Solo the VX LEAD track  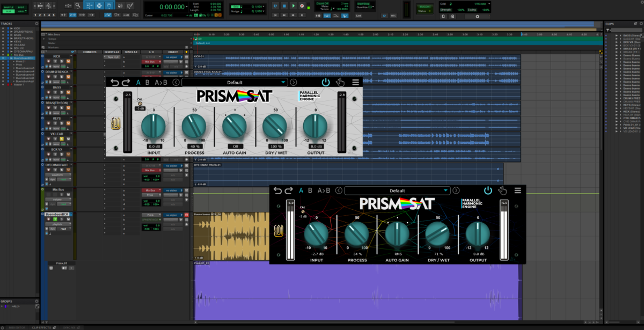point(62,139)
